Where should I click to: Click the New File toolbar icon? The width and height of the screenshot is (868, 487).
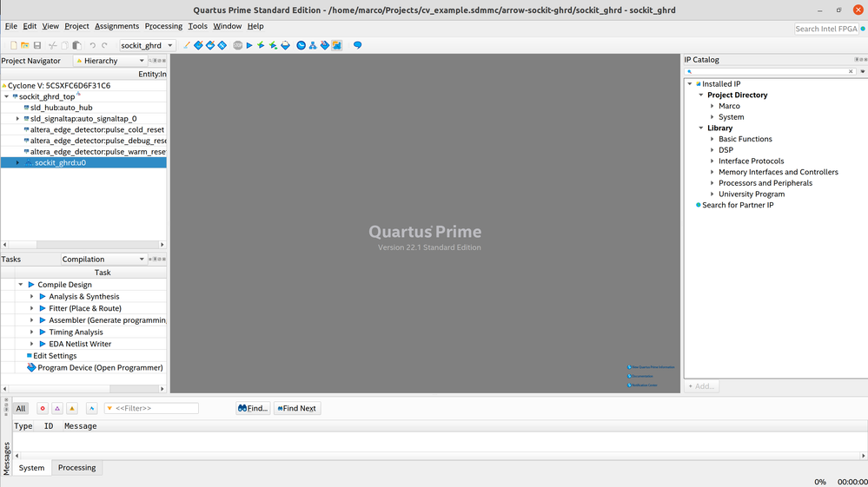point(14,45)
